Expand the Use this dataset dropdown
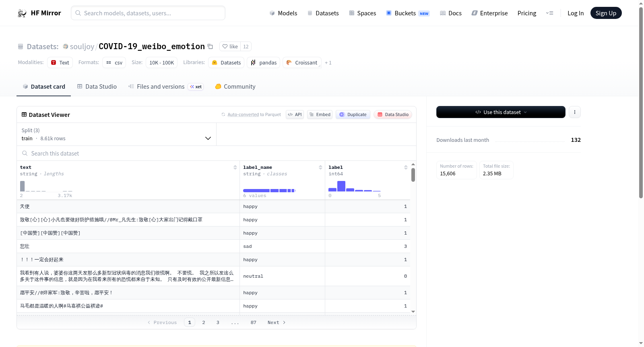 click(501, 112)
